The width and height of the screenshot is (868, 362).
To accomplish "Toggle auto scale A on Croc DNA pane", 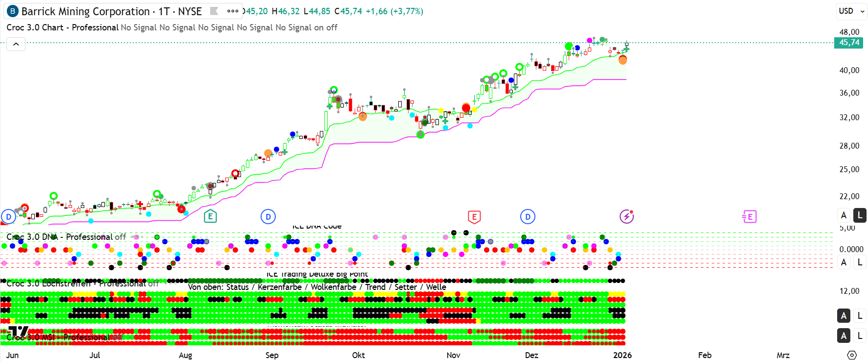I will (844, 262).
